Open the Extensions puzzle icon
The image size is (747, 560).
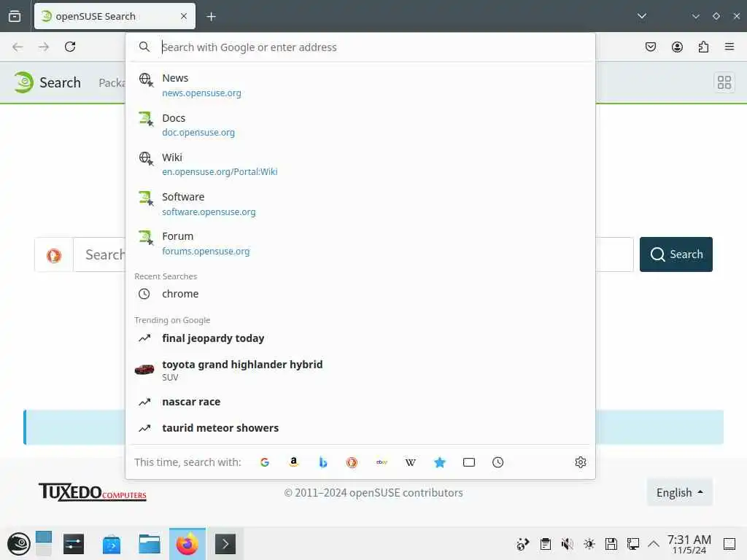(703, 47)
